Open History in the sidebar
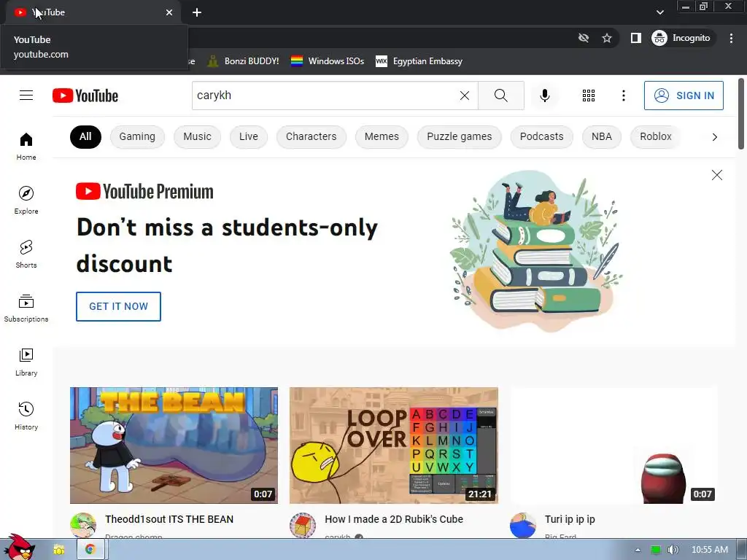 click(26, 416)
